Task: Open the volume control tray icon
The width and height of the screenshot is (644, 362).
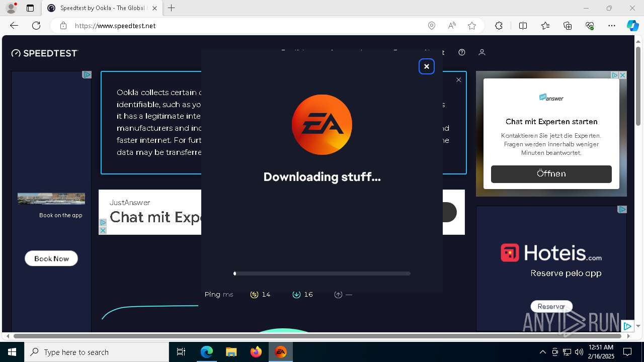Action: (x=579, y=352)
